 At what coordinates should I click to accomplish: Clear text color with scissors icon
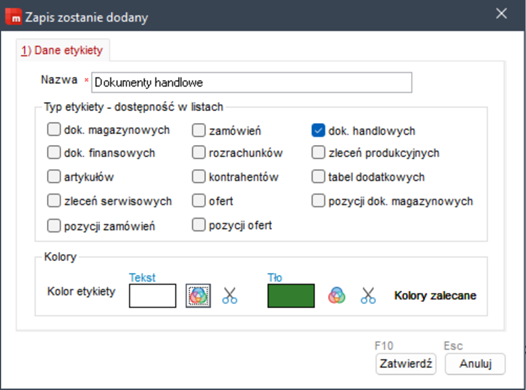(230, 295)
